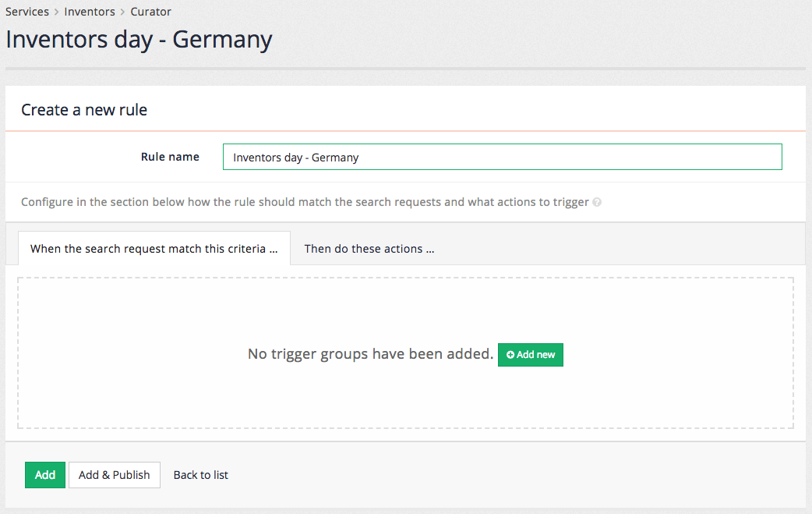Image resolution: width=812 pixels, height=514 pixels.
Task: Click the chevron after Services breadcrumb
Action: pyautogui.click(x=55, y=11)
